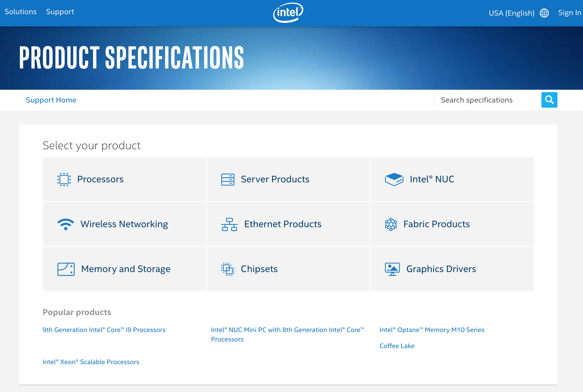Screen dimensions: 583x392
Task: Click the Fabric Products icon
Action: (x=391, y=224)
